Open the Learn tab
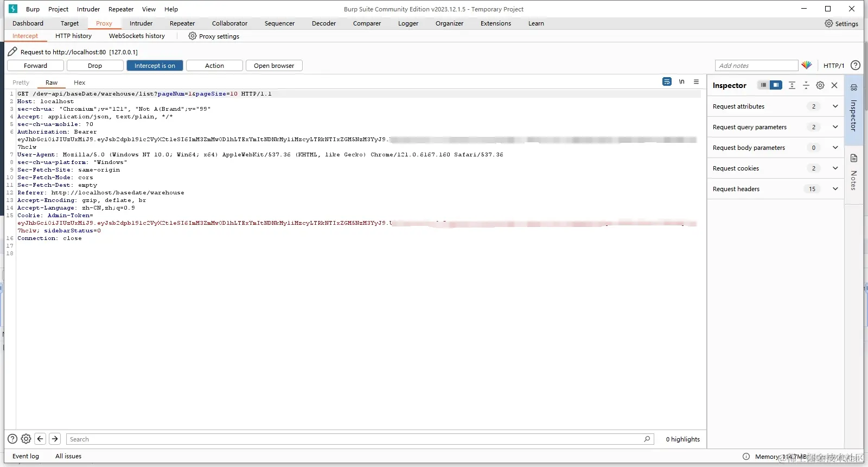The image size is (868, 467). [x=536, y=23]
